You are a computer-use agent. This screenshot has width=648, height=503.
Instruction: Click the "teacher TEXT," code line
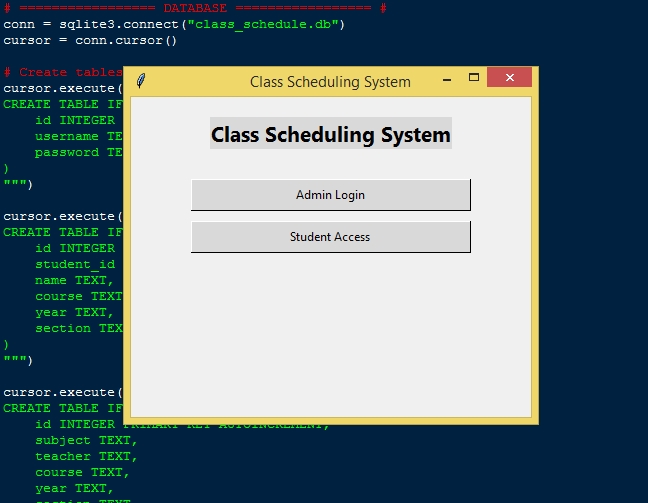(x=86, y=456)
